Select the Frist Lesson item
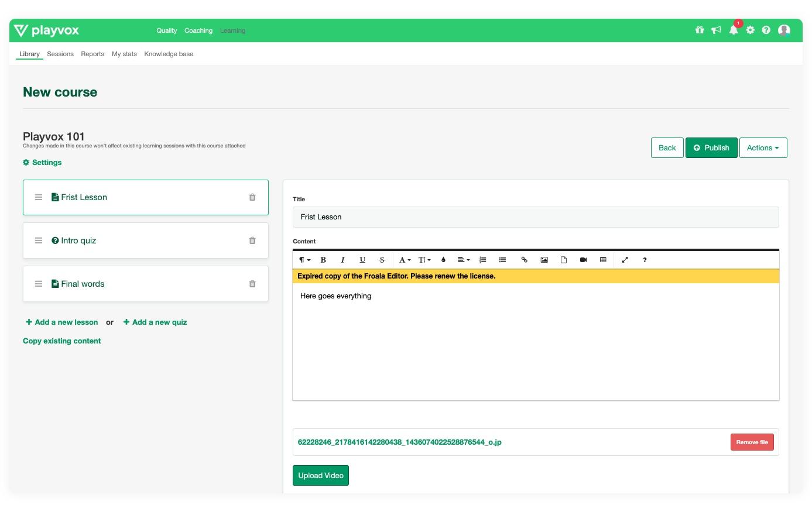The height and width of the screenshot is (512, 812). 145,197
